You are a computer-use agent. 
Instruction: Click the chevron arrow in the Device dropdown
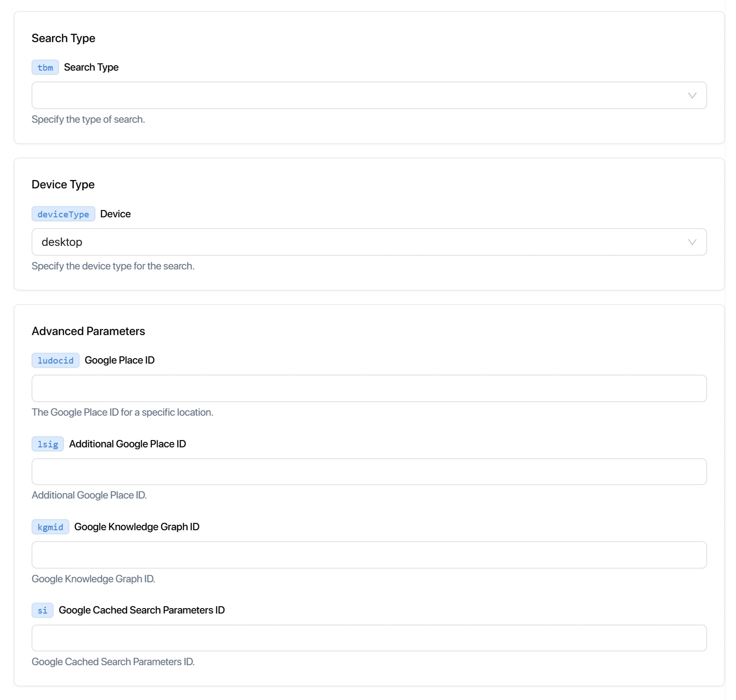pyautogui.click(x=692, y=242)
